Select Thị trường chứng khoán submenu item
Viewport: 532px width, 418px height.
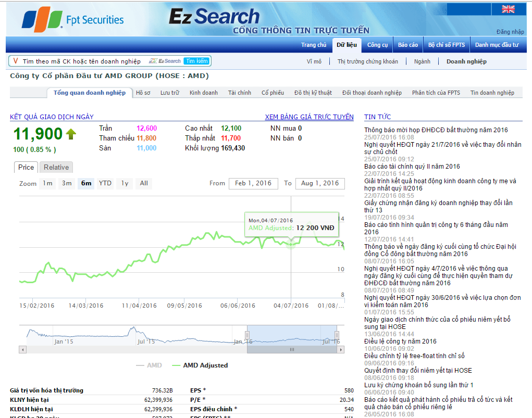pyautogui.click(x=367, y=61)
